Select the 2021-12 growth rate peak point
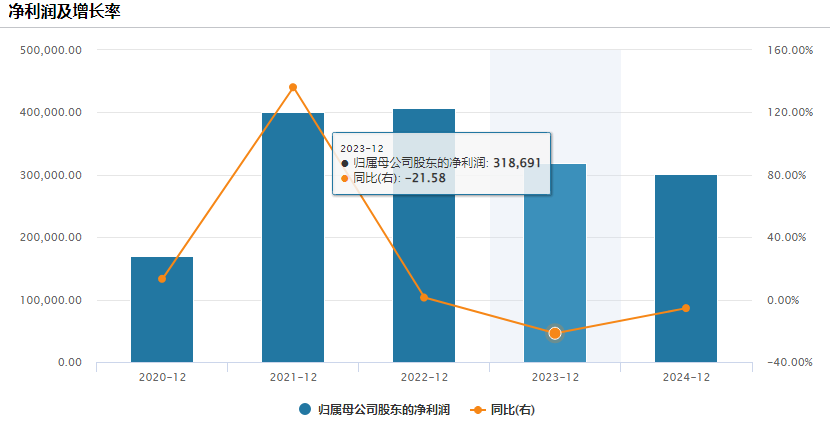This screenshot has width=830, height=428. [x=293, y=87]
